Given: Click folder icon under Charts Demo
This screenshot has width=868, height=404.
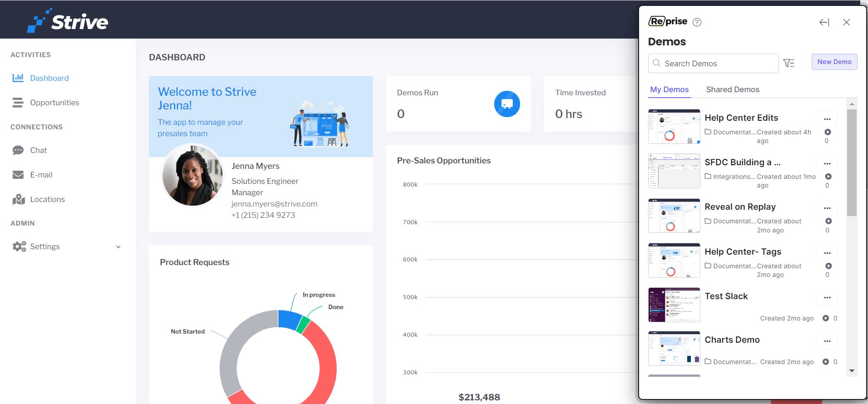Looking at the screenshot, I should click(708, 361).
